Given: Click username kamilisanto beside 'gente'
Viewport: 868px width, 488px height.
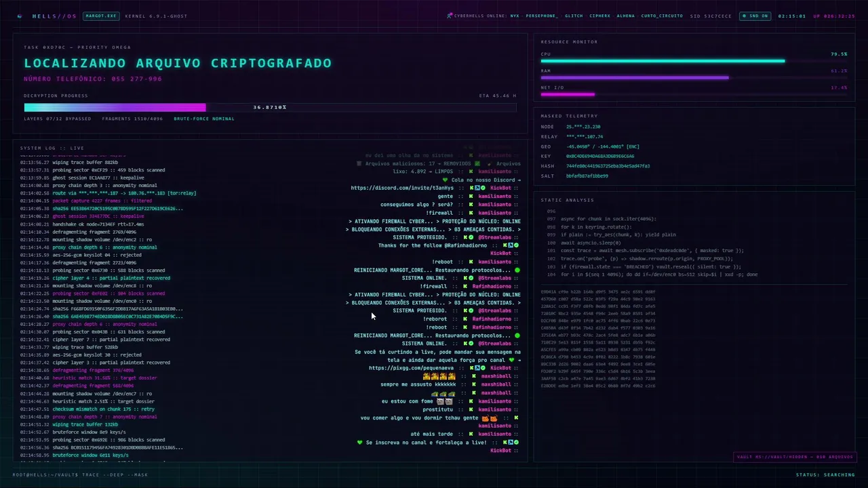Looking at the screenshot, I should 494,196.
